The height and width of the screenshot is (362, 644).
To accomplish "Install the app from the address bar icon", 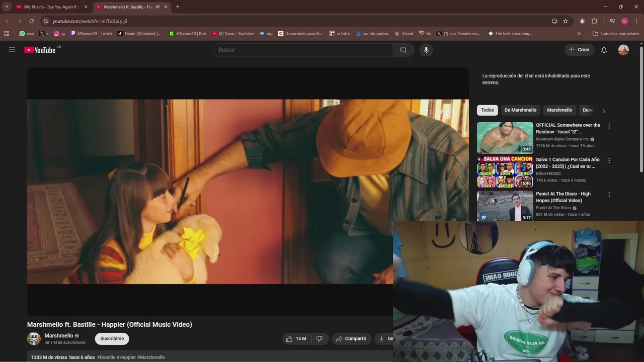I will (554, 21).
